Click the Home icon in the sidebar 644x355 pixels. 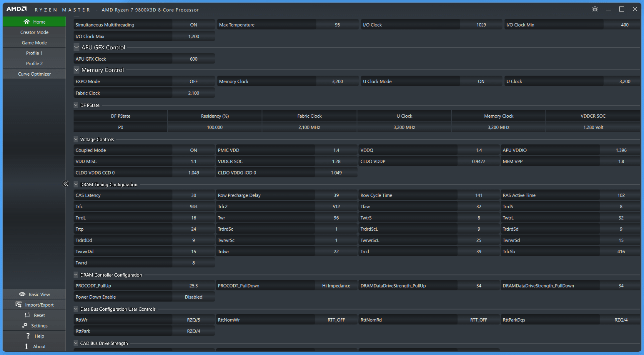tap(26, 22)
